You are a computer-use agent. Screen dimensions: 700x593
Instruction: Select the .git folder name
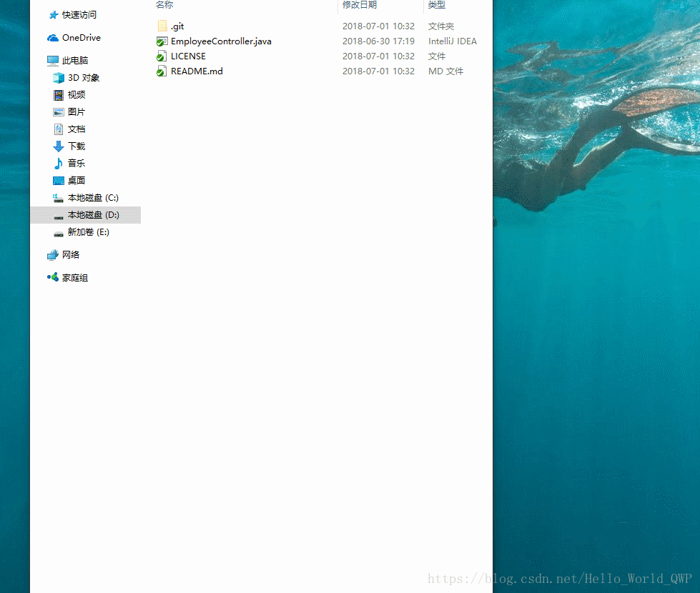point(177,26)
